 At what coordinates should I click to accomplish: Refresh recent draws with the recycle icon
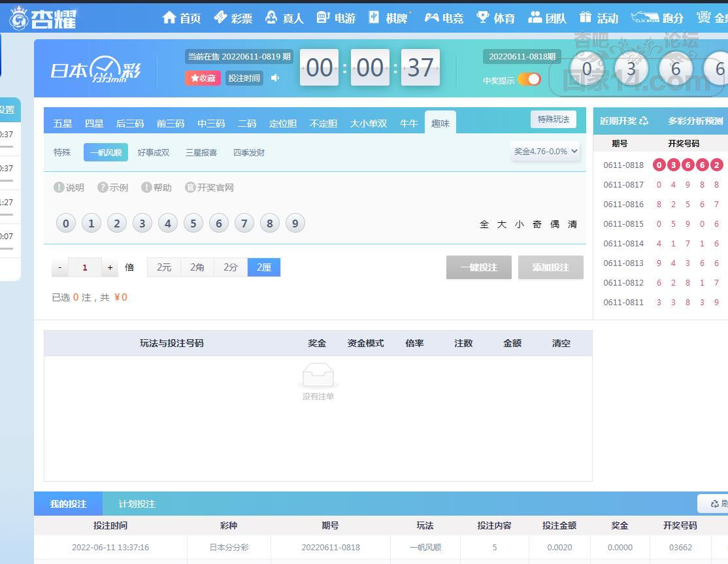644,121
